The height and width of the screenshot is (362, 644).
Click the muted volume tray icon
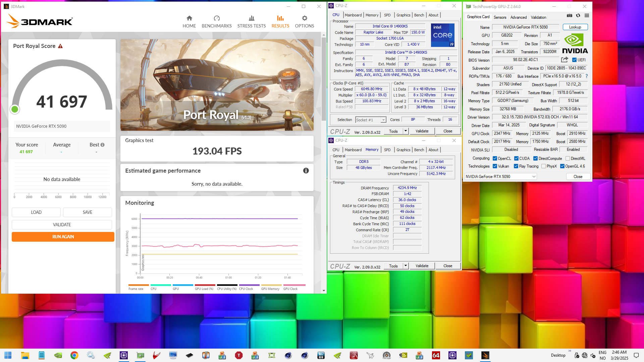[x=593, y=355]
